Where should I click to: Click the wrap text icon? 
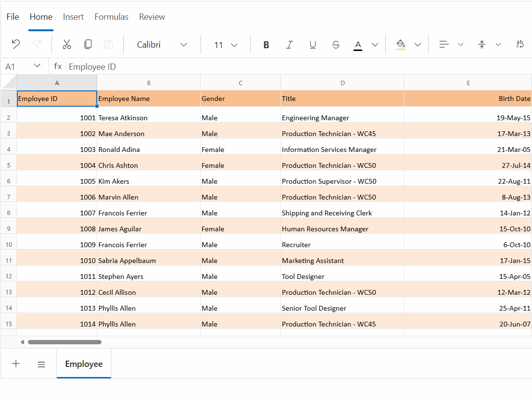pos(519,45)
